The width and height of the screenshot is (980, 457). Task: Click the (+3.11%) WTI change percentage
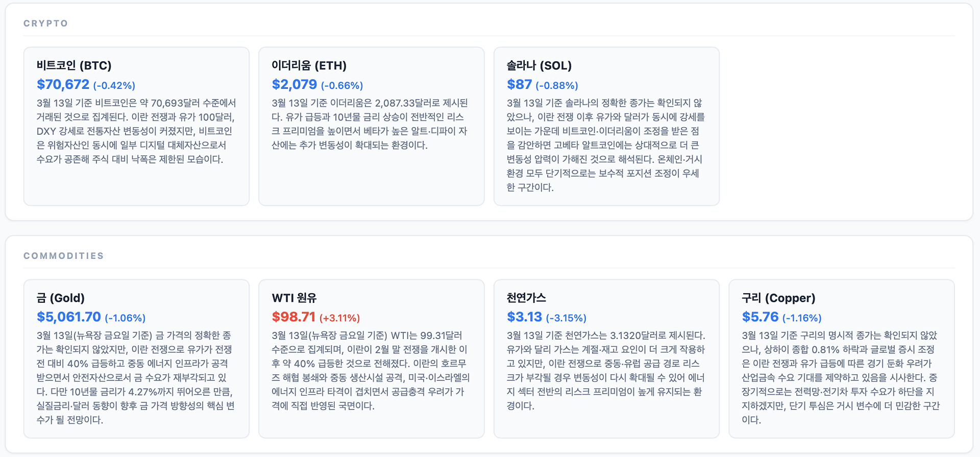tap(339, 318)
